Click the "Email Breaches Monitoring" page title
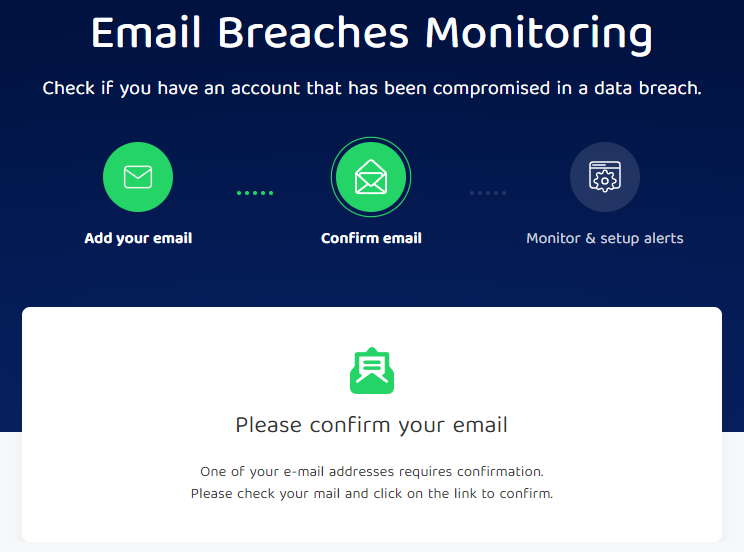 [371, 34]
